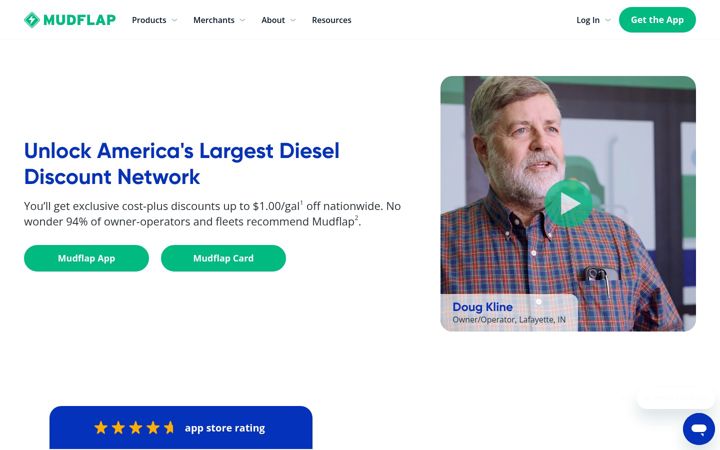
Task: Click the Doug Kline name caption
Action: 483,307
